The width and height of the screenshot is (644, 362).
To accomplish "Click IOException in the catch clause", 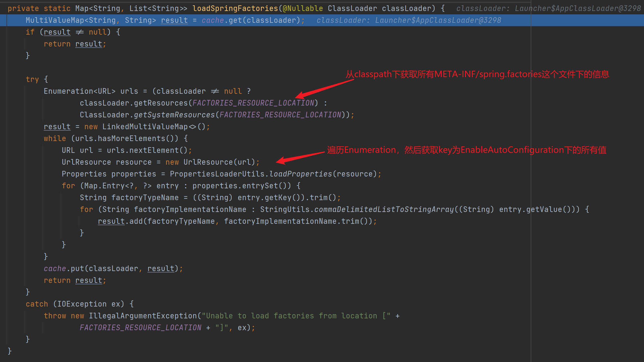I will (x=81, y=304).
